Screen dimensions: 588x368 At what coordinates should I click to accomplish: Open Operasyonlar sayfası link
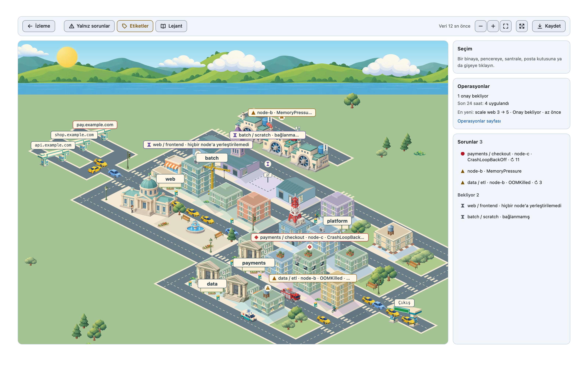pyautogui.click(x=479, y=121)
